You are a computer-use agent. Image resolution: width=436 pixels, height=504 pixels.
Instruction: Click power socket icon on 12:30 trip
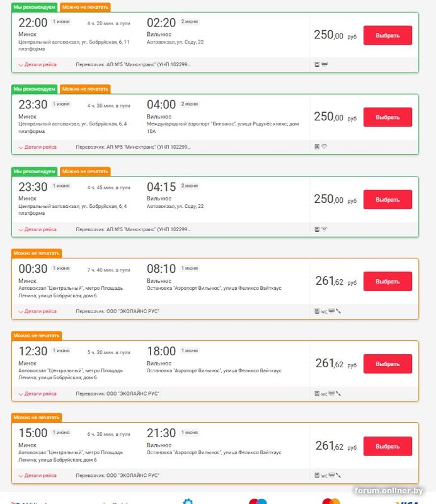tap(338, 394)
